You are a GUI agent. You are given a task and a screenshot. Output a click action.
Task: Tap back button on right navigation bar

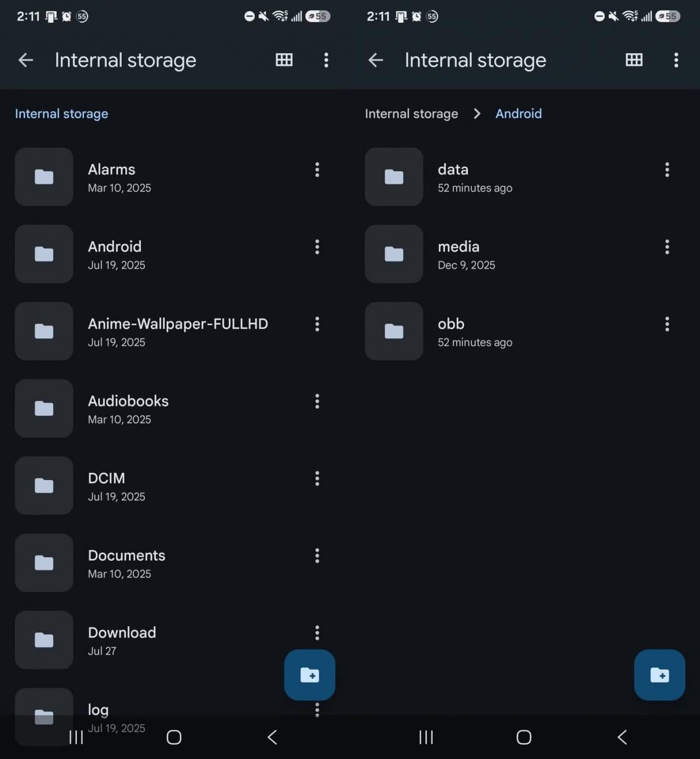click(x=622, y=737)
